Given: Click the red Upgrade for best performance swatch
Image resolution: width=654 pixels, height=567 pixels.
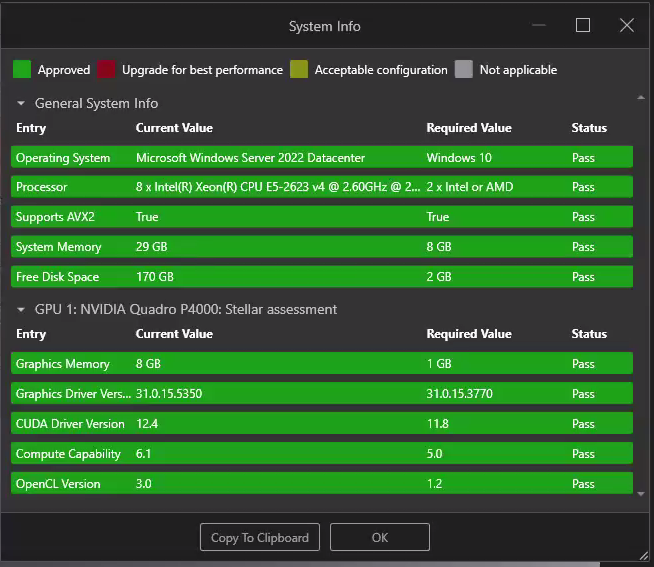Looking at the screenshot, I should coord(106,69).
